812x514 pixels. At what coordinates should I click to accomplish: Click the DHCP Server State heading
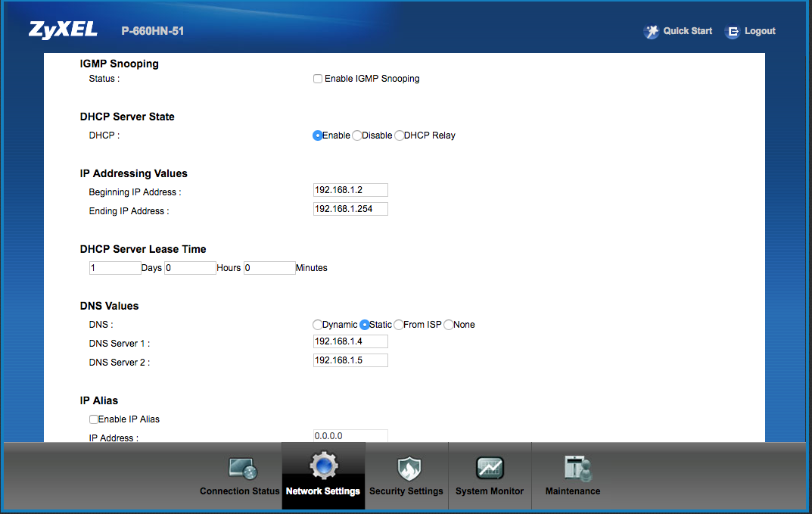coord(127,117)
